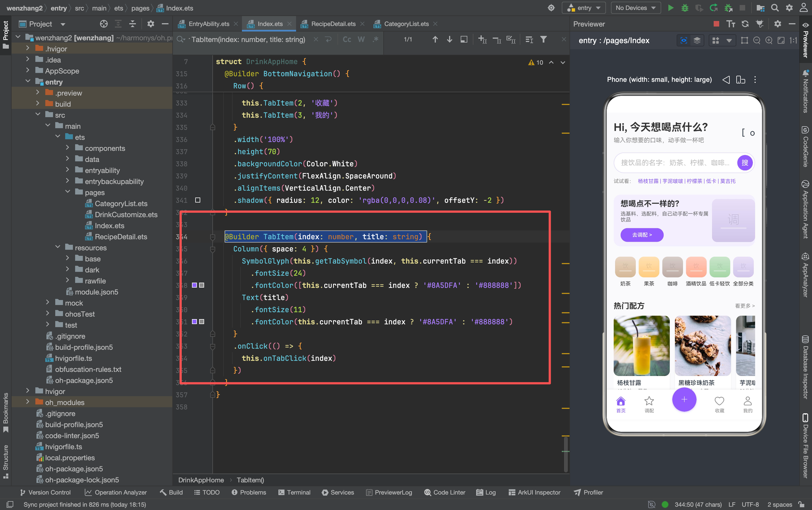The image size is (812, 510).
Task: Open the search everywhere magnifier
Action: tap(775, 8)
